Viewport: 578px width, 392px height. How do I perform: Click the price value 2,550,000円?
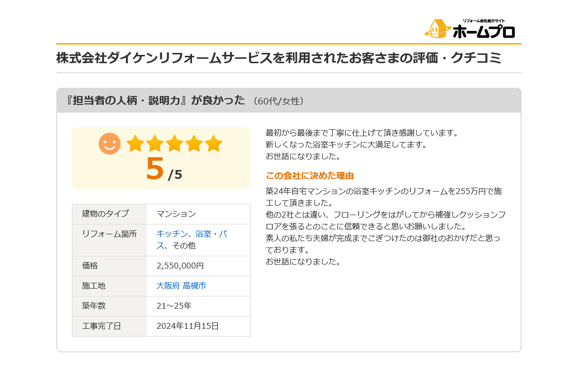[x=180, y=266]
